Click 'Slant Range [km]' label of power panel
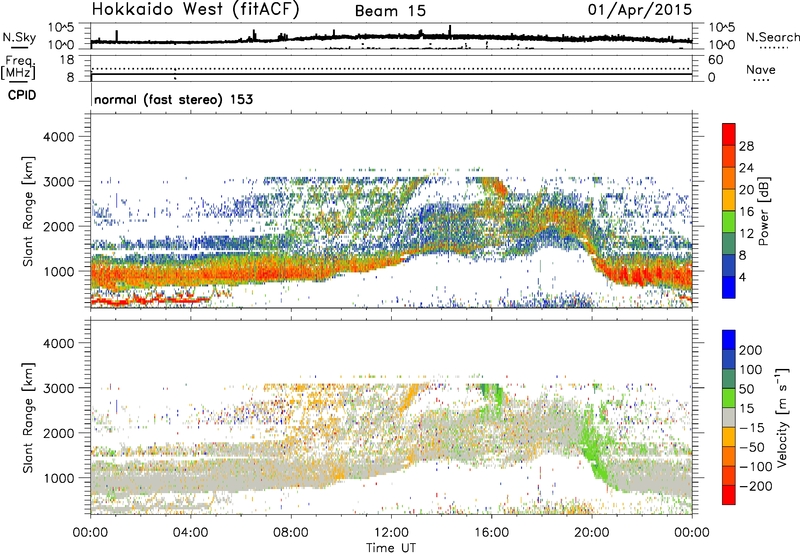The image size is (800, 554). pos(28,211)
